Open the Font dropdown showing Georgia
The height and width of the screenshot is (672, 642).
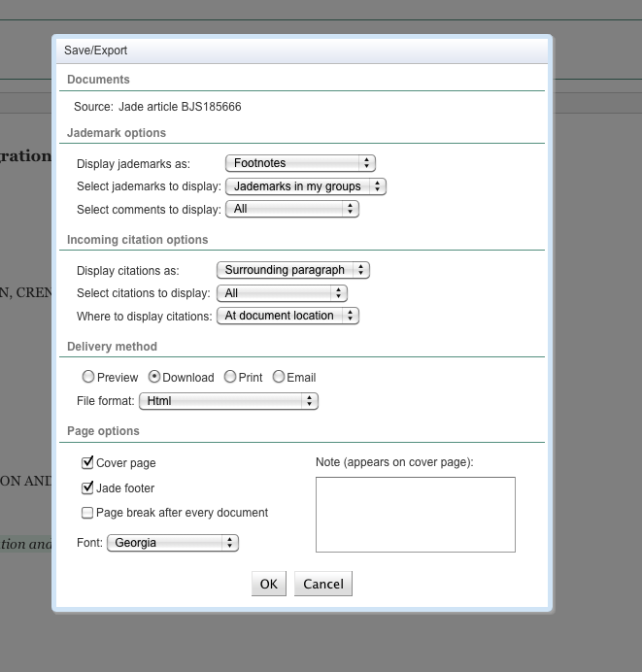coord(172,543)
